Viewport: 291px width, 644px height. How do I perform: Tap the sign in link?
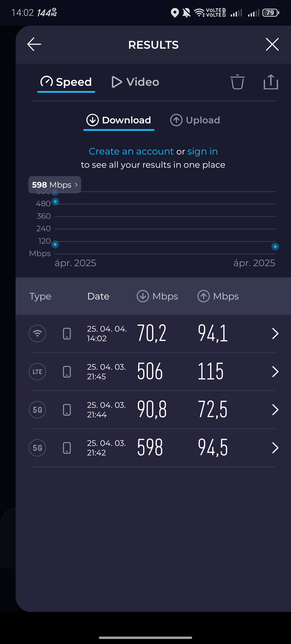coord(202,151)
